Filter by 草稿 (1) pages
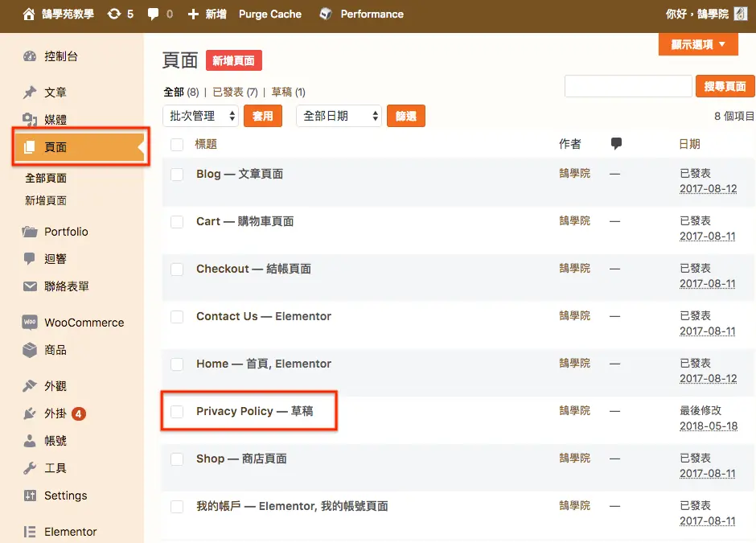The width and height of the screenshot is (756, 543). pyautogui.click(x=288, y=92)
